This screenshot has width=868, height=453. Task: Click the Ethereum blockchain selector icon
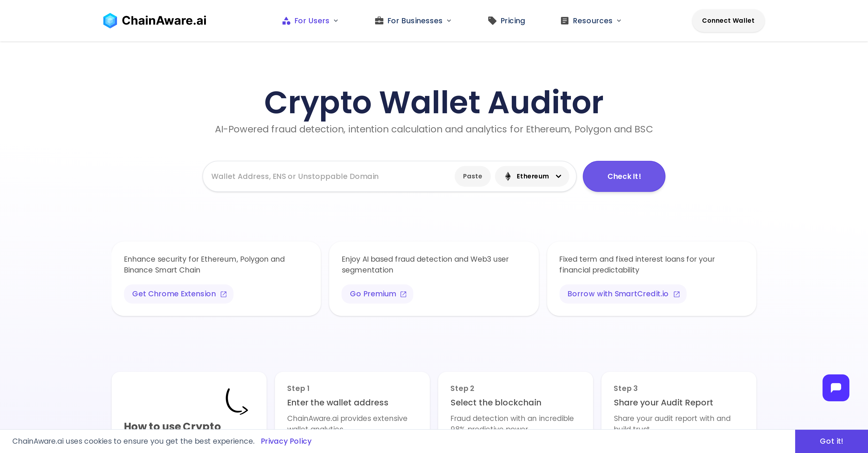(507, 176)
